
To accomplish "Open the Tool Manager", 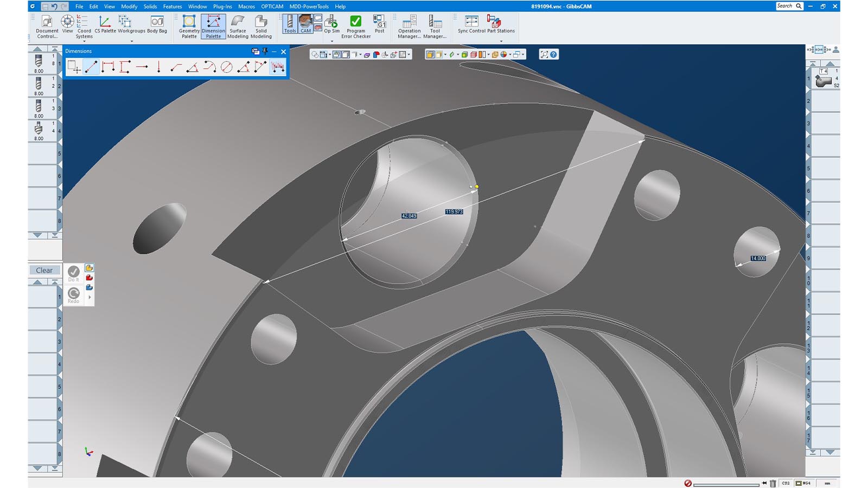I will tap(435, 27).
